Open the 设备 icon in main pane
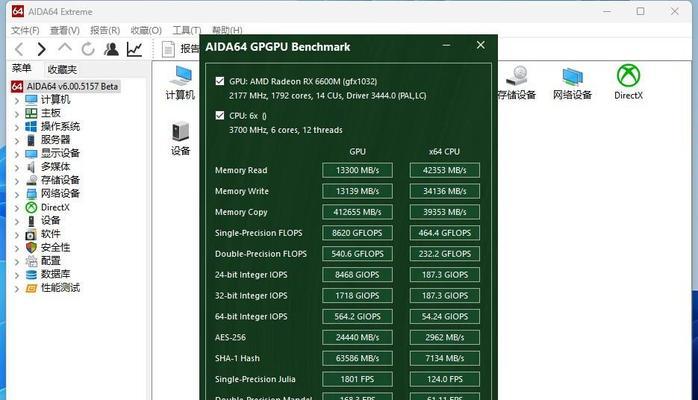 click(x=180, y=139)
